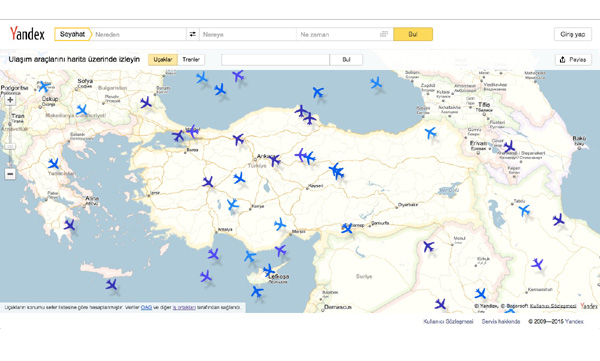Viewport: 600px width, 361px height.
Task: Switch to the Uçaklar view
Action: click(x=163, y=59)
